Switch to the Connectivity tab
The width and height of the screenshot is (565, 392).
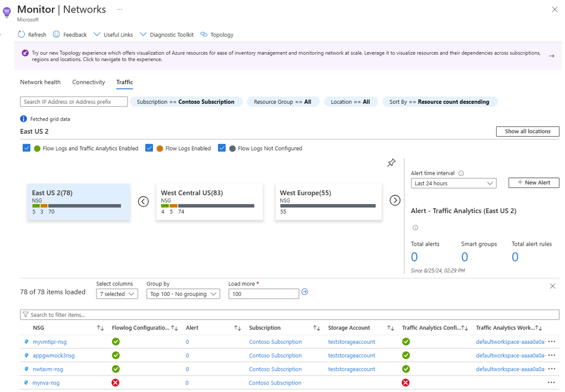click(x=88, y=82)
